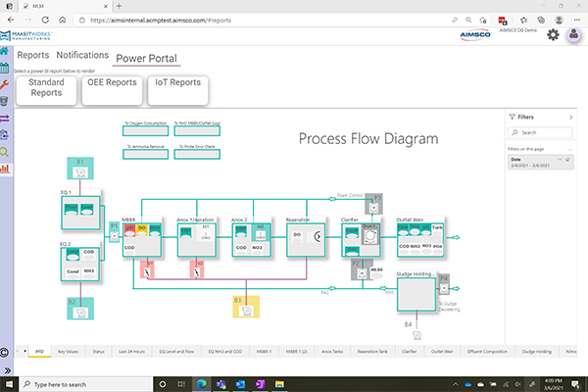Open the green bucket icon in the sidebar

[5, 101]
